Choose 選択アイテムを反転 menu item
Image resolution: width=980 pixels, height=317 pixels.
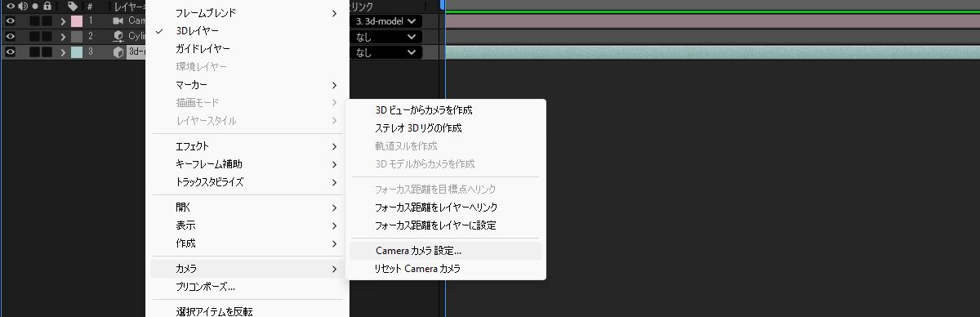247,310
